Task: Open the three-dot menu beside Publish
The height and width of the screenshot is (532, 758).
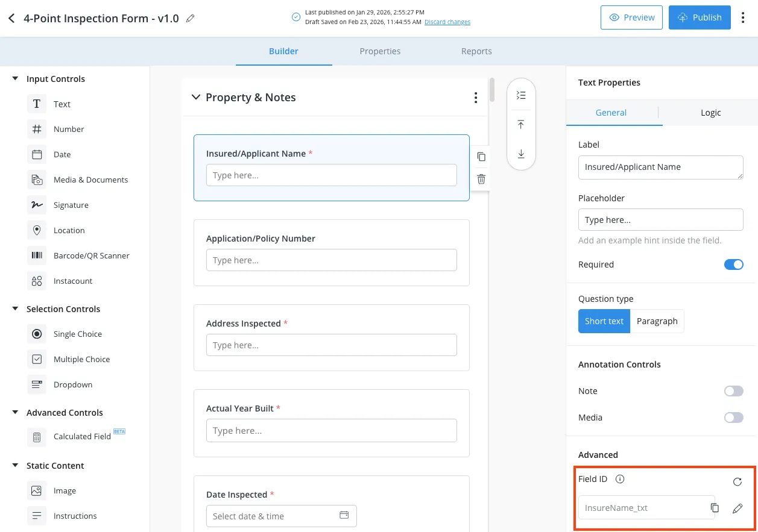Action: coord(743,17)
